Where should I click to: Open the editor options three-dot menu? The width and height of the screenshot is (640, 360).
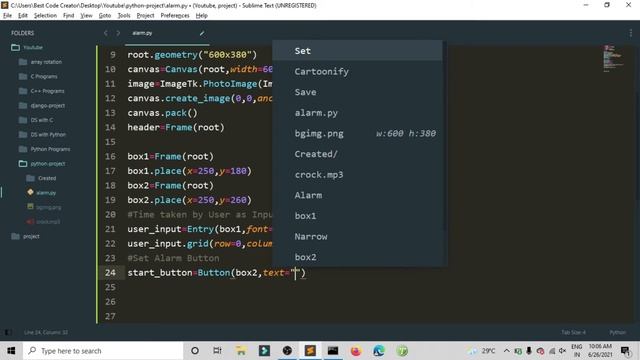[631, 33]
